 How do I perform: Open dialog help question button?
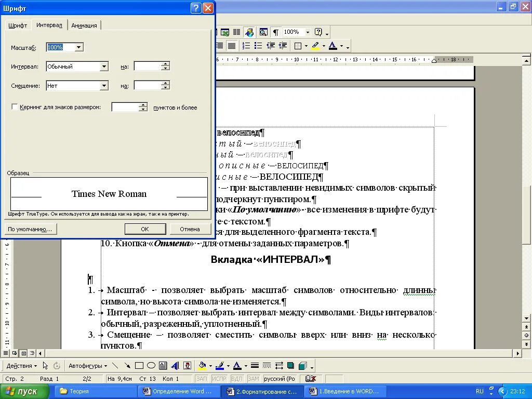[196, 8]
